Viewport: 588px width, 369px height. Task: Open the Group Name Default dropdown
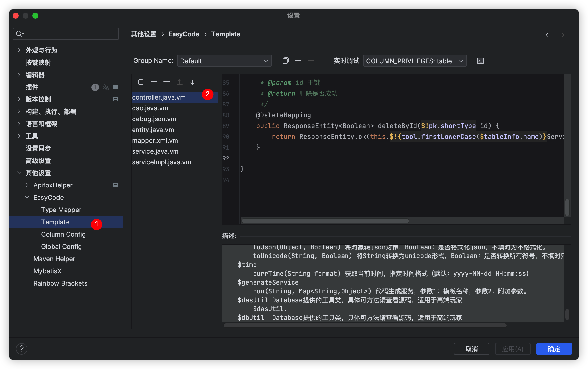[224, 61]
